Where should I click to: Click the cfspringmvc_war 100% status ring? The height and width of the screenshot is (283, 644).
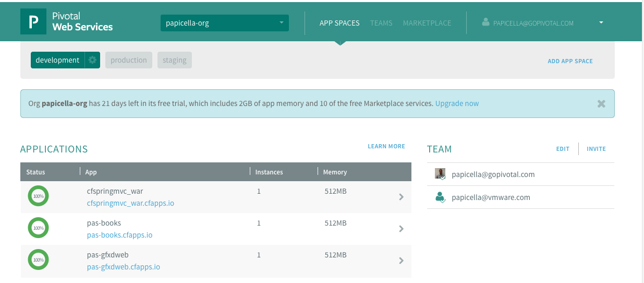[38, 196]
